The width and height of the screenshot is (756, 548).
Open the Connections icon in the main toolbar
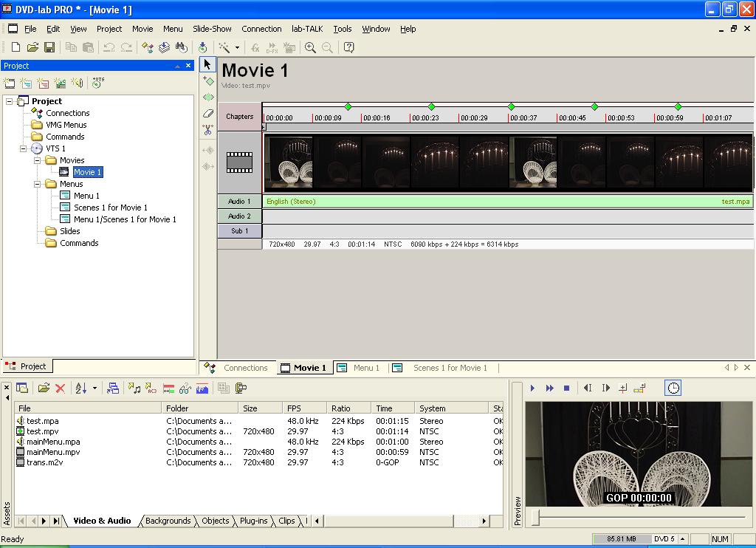148,47
